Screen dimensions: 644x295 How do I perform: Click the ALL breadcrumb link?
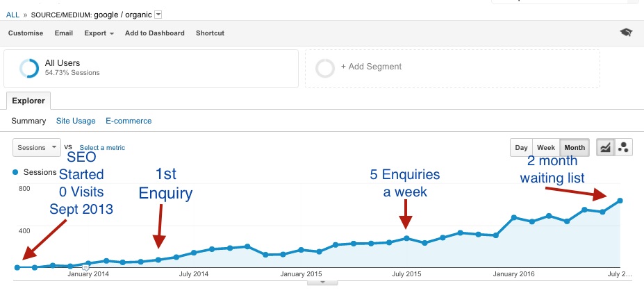coord(13,15)
